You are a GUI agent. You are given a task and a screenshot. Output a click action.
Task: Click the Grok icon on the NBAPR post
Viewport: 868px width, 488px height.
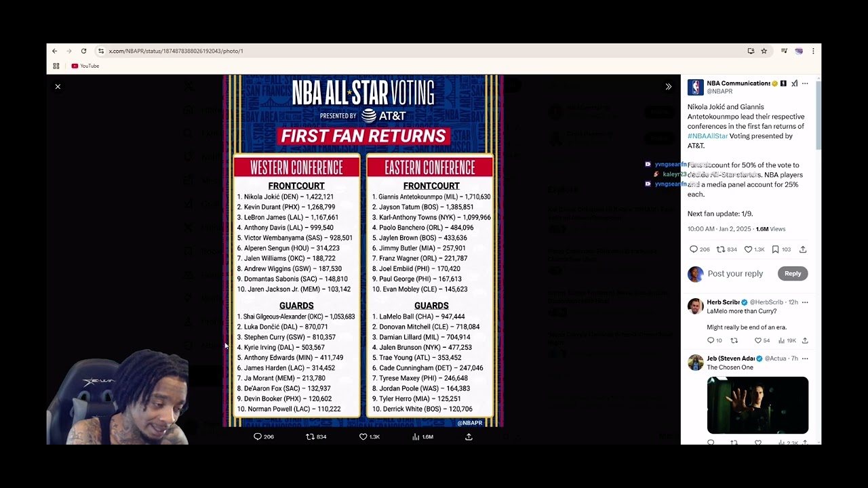794,83
